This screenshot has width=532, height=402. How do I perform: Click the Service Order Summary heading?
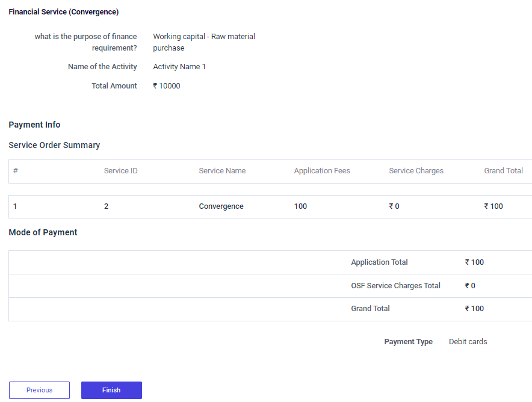pos(54,145)
